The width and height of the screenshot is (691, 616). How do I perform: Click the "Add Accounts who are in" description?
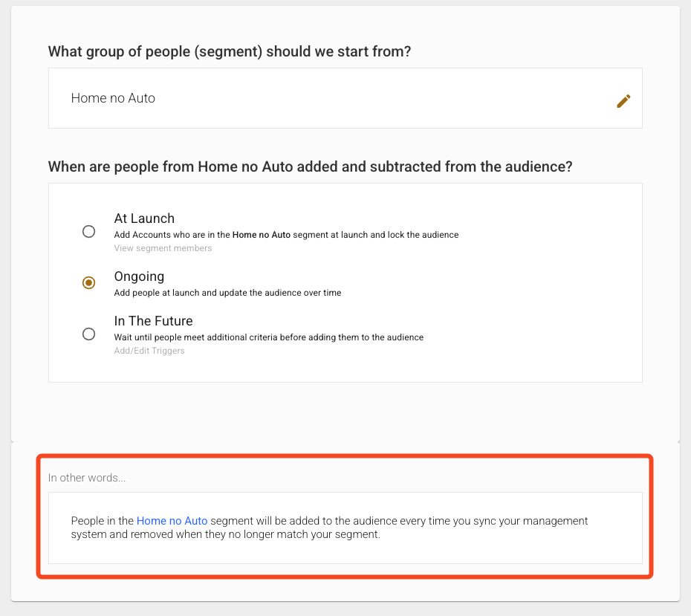point(171,235)
